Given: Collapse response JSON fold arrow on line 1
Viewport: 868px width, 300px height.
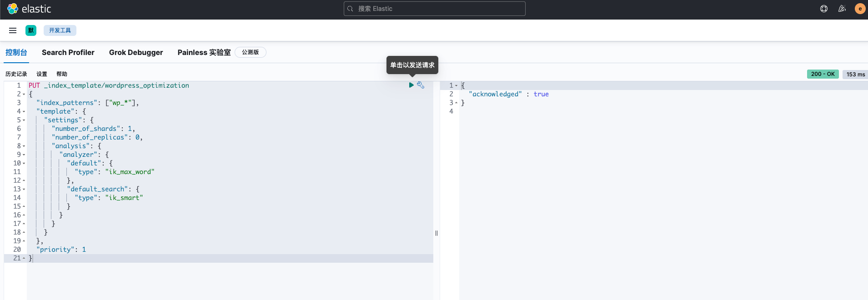Looking at the screenshot, I should coord(457,85).
